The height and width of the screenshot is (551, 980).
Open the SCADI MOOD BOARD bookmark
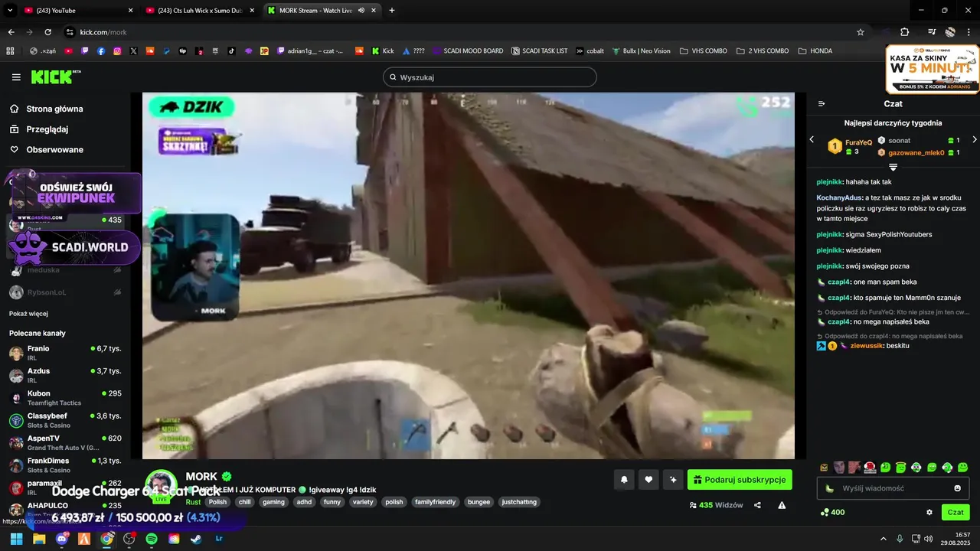(x=468, y=51)
